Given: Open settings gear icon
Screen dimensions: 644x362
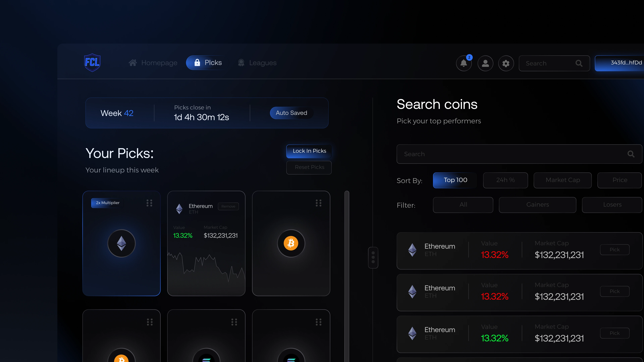Looking at the screenshot, I should pyautogui.click(x=506, y=63).
